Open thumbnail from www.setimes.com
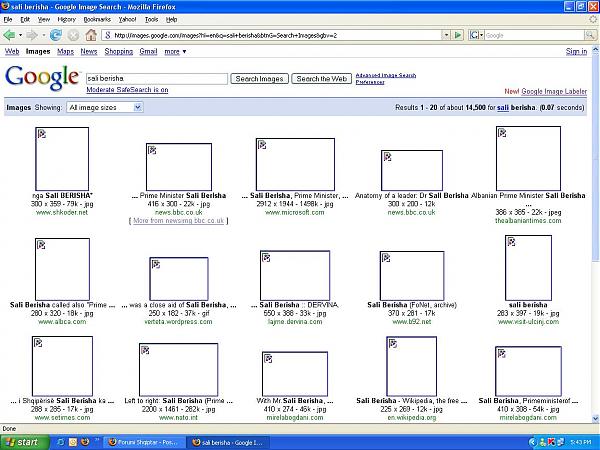The height and width of the screenshot is (450, 600). tap(62, 367)
